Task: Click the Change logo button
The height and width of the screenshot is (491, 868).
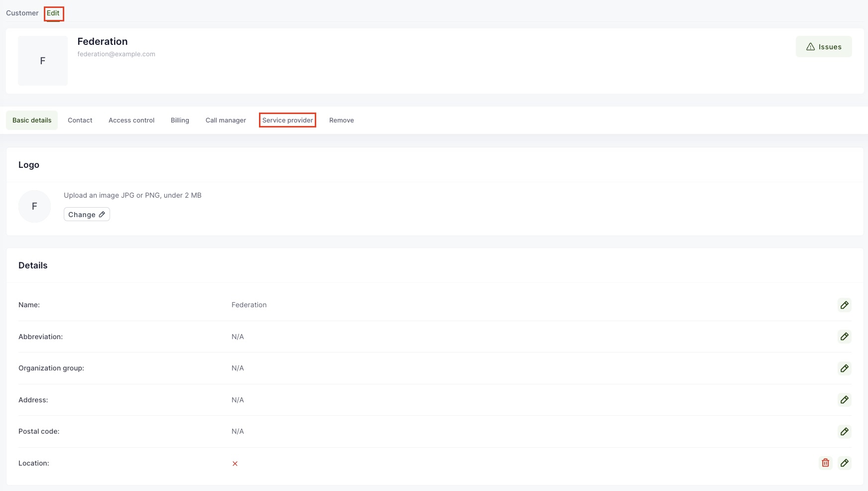Action: 87,215
